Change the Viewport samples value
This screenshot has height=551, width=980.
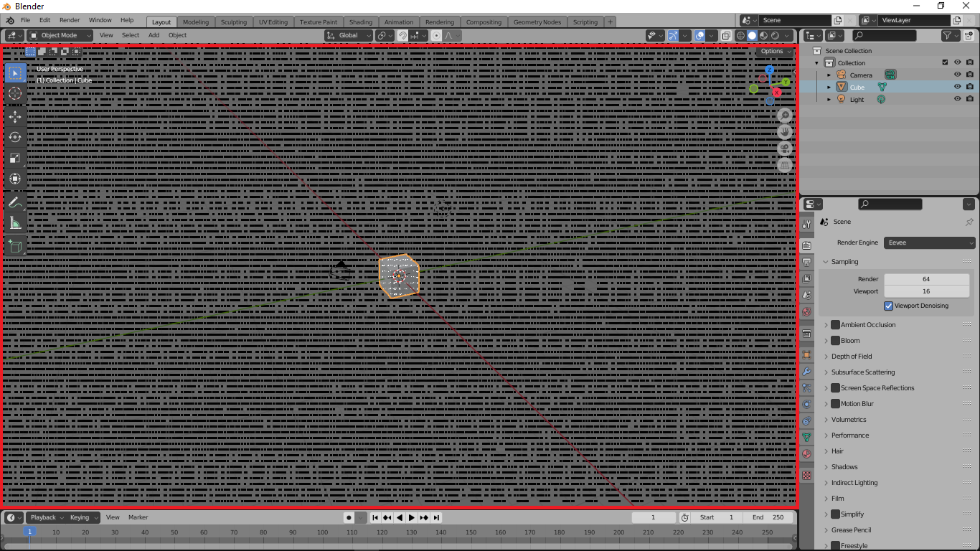[926, 291]
